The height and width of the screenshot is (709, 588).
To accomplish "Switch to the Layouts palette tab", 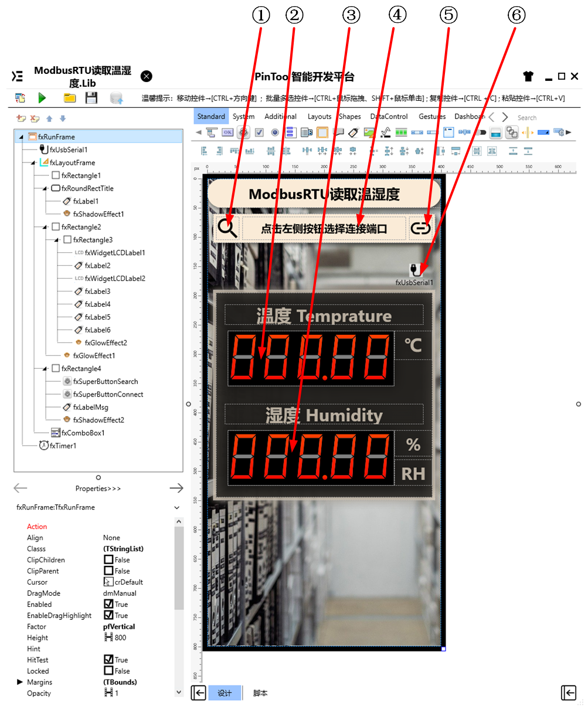I will coord(320,117).
